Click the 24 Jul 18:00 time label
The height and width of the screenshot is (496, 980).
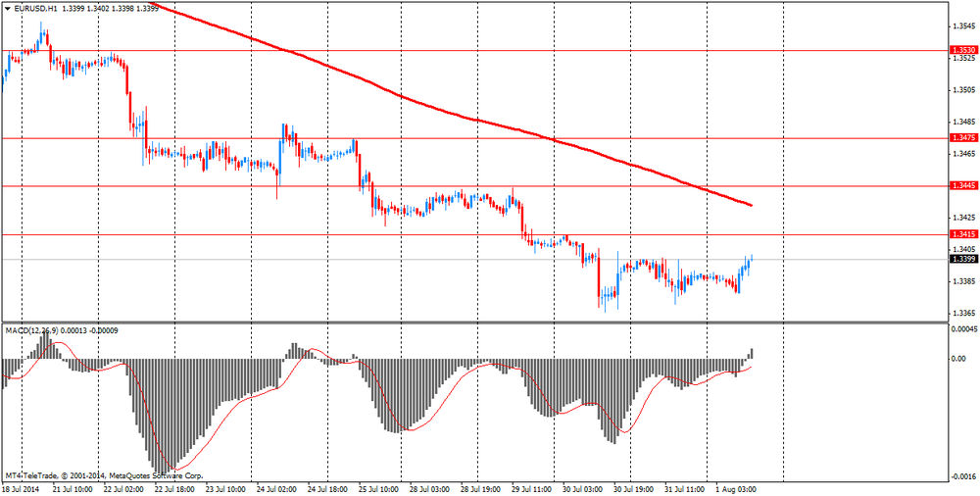pyautogui.click(x=328, y=488)
